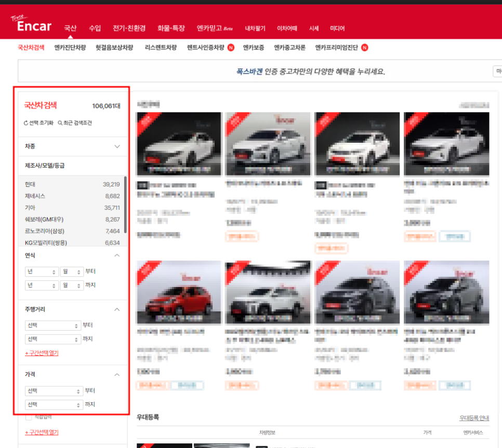Open the 연식 starting year dropdown

42,271
